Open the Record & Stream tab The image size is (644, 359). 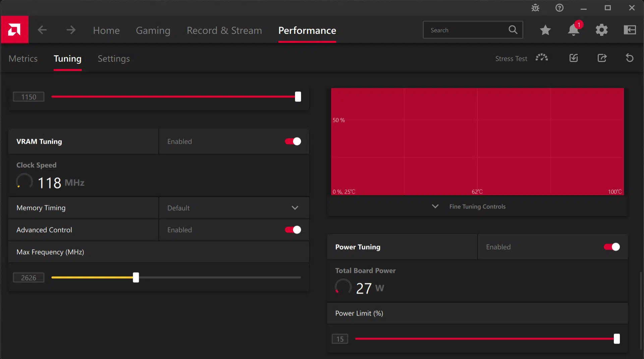(x=224, y=30)
